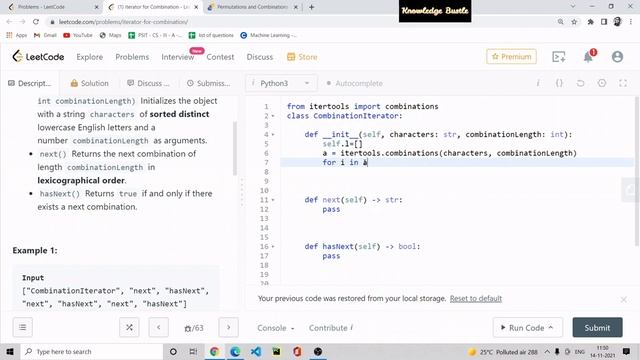Open Task View in the taskbar
The width and height of the screenshot is (640, 360).
pos(193,351)
